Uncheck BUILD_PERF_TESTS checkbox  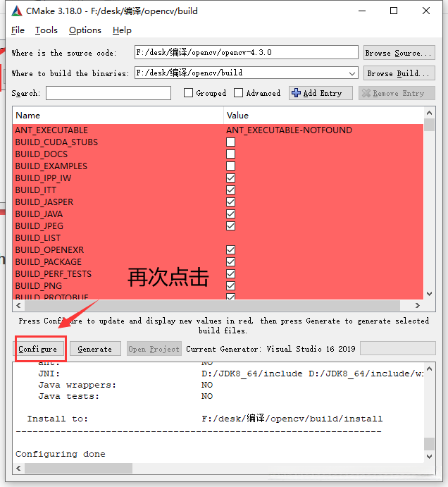(x=230, y=273)
